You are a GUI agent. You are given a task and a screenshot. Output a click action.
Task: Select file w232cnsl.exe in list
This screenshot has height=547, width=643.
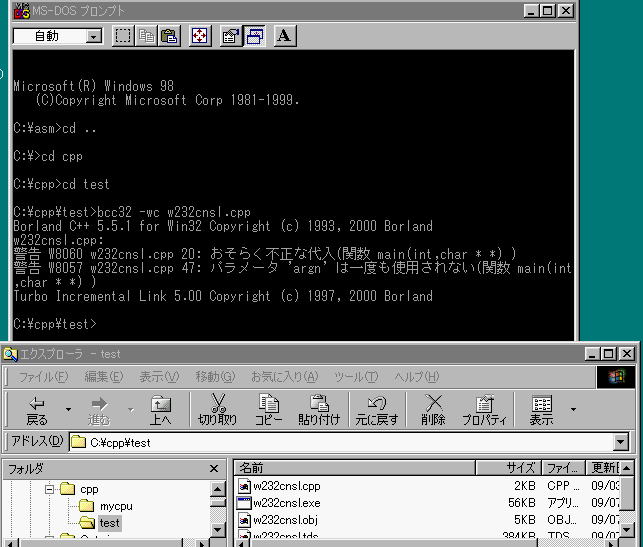click(287, 503)
